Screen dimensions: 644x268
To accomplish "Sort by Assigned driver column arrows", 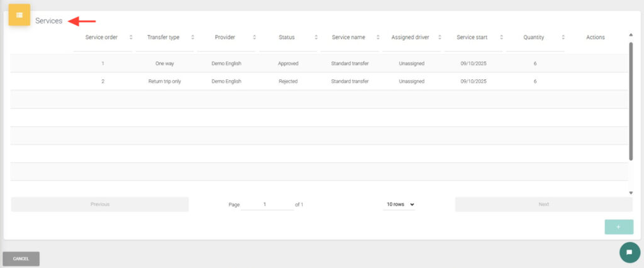I will [x=440, y=38].
